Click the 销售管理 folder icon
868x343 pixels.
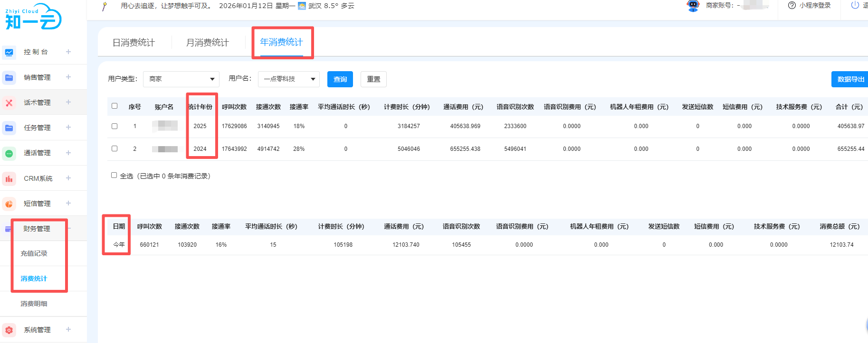coord(9,77)
